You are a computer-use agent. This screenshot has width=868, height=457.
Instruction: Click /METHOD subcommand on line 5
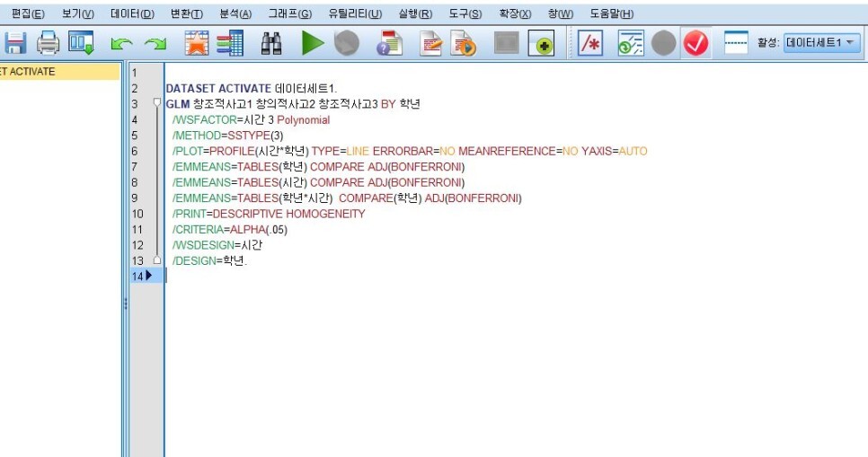point(197,136)
